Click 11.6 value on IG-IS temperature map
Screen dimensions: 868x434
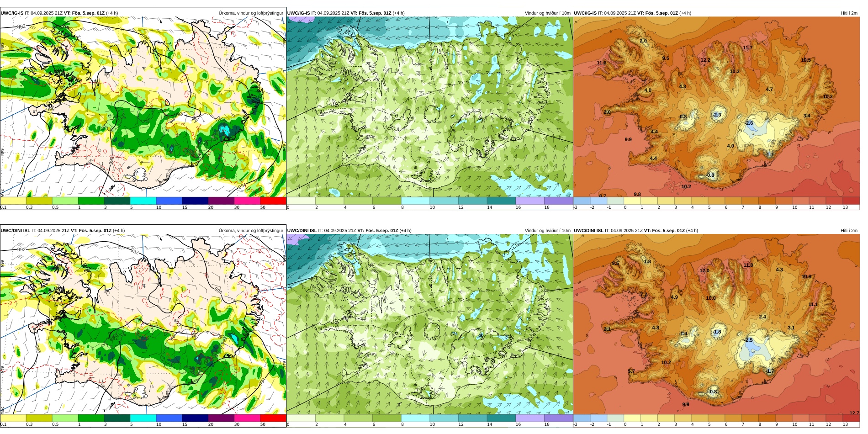pyautogui.click(x=602, y=63)
